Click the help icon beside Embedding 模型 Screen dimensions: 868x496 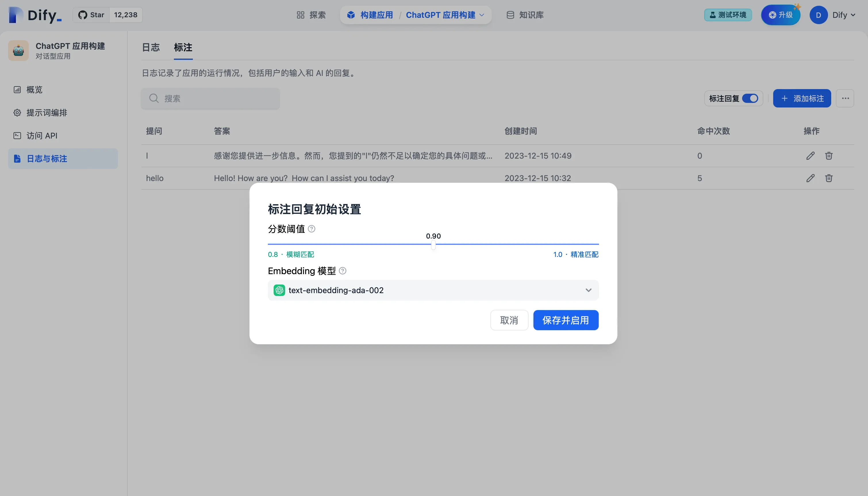point(343,271)
